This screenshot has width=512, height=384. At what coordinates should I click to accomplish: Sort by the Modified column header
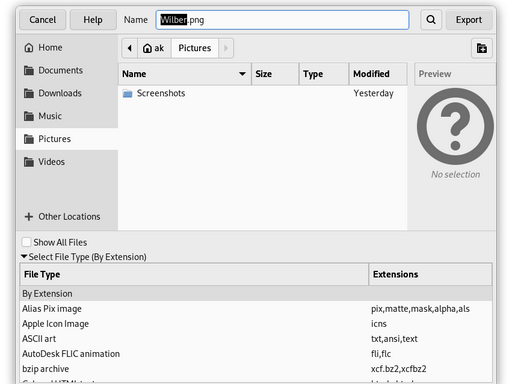click(x=378, y=74)
